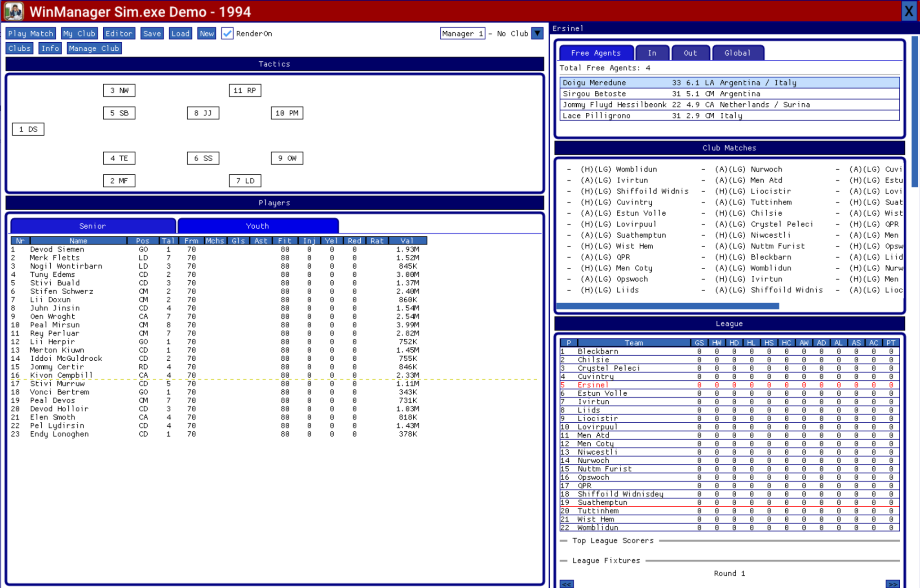
Task: Select the 11 RP tactics position box
Action: click(245, 90)
